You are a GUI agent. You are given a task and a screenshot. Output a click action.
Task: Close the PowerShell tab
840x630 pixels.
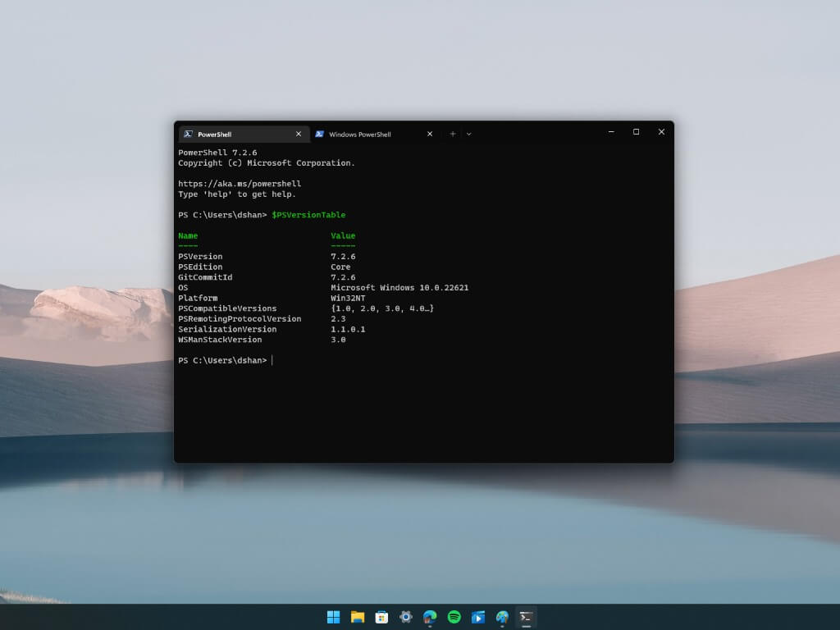299,134
